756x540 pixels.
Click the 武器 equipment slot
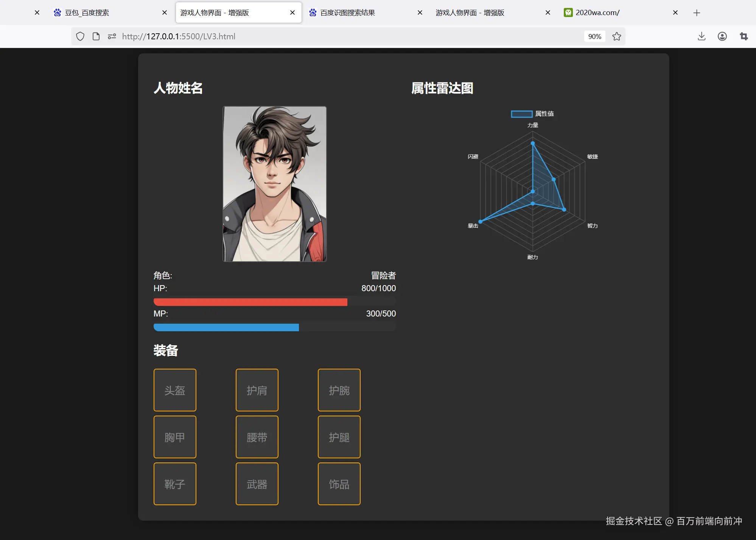pyautogui.click(x=257, y=484)
